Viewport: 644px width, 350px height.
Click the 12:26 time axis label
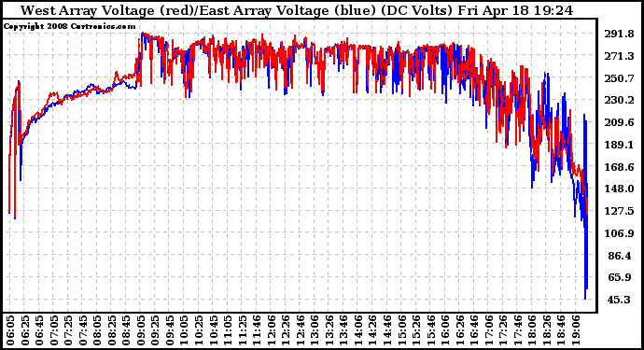[x=286, y=330]
